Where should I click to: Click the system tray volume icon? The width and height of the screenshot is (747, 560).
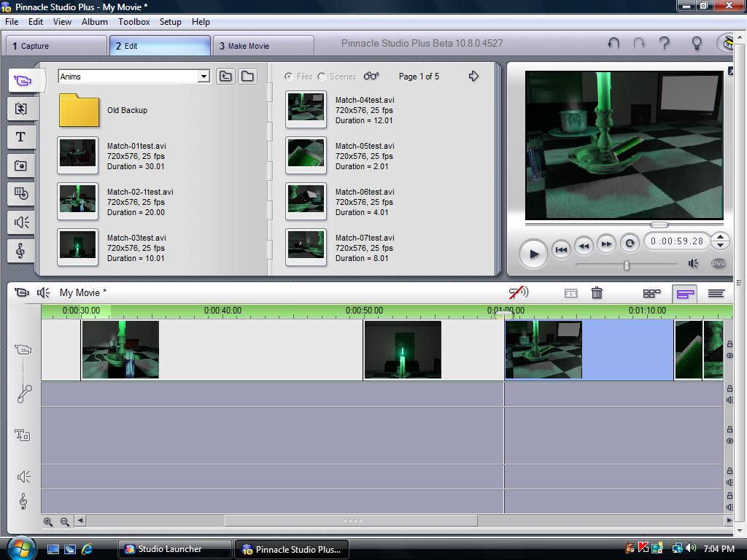(x=691, y=548)
